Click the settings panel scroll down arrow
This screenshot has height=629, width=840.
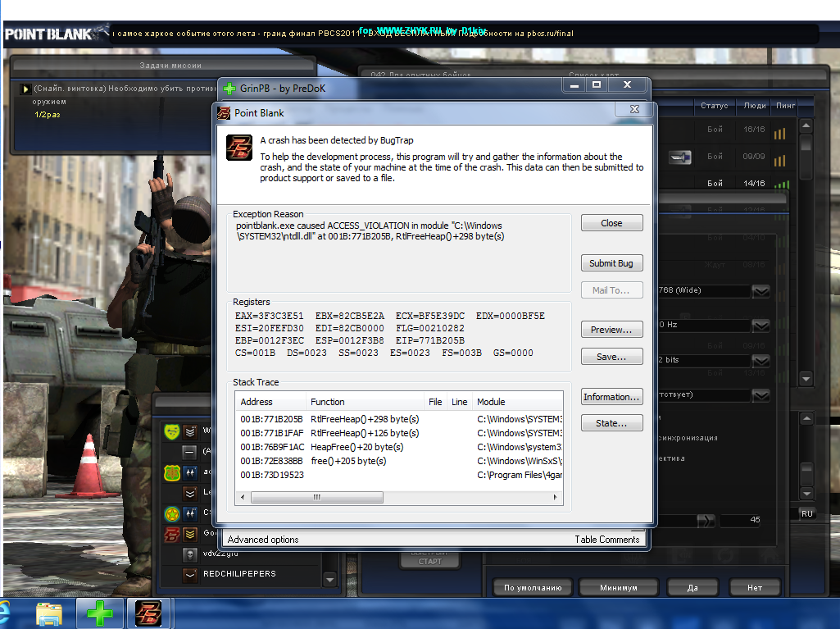coord(806,494)
